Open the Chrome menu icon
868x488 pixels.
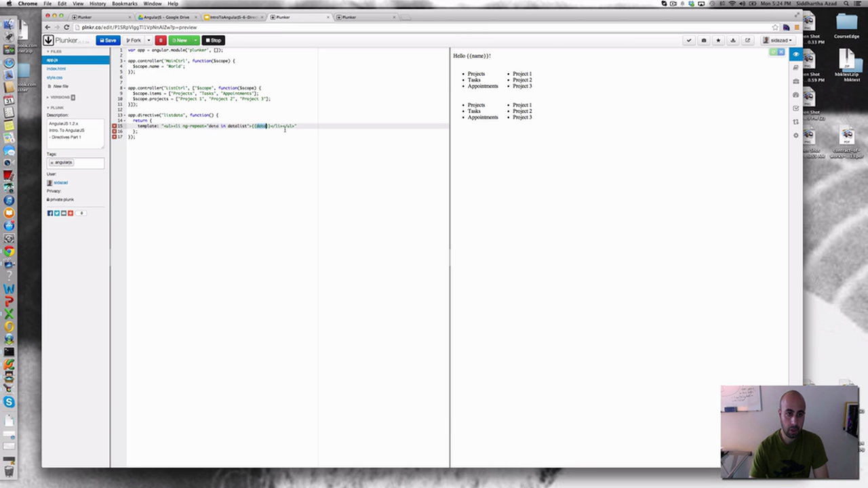click(797, 27)
